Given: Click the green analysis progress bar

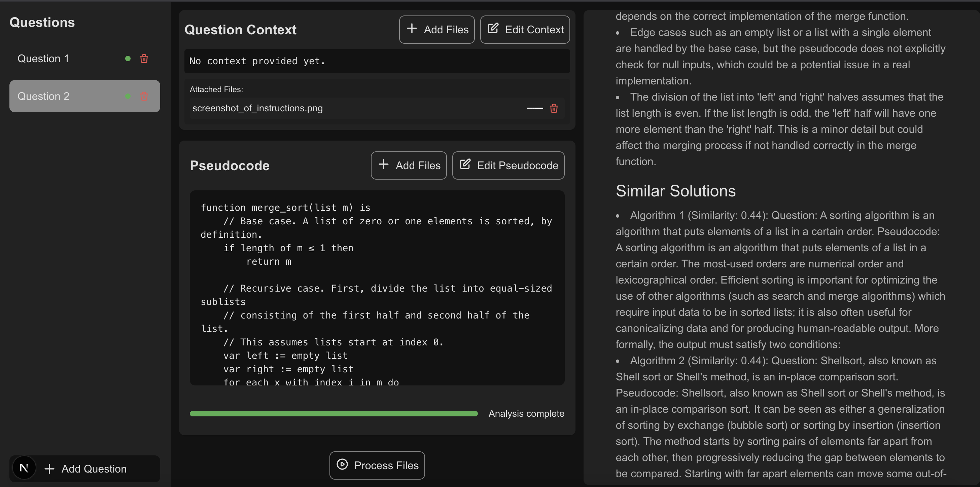Looking at the screenshot, I should pos(333,414).
